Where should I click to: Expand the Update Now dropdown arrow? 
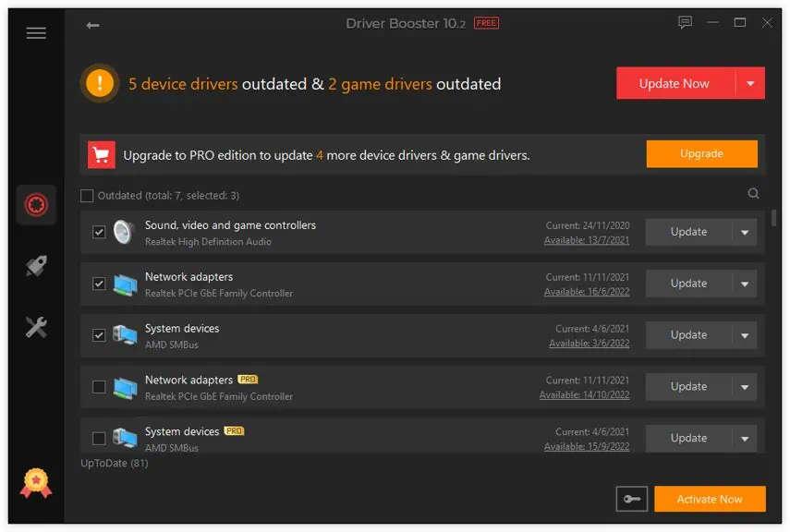(x=750, y=82)
